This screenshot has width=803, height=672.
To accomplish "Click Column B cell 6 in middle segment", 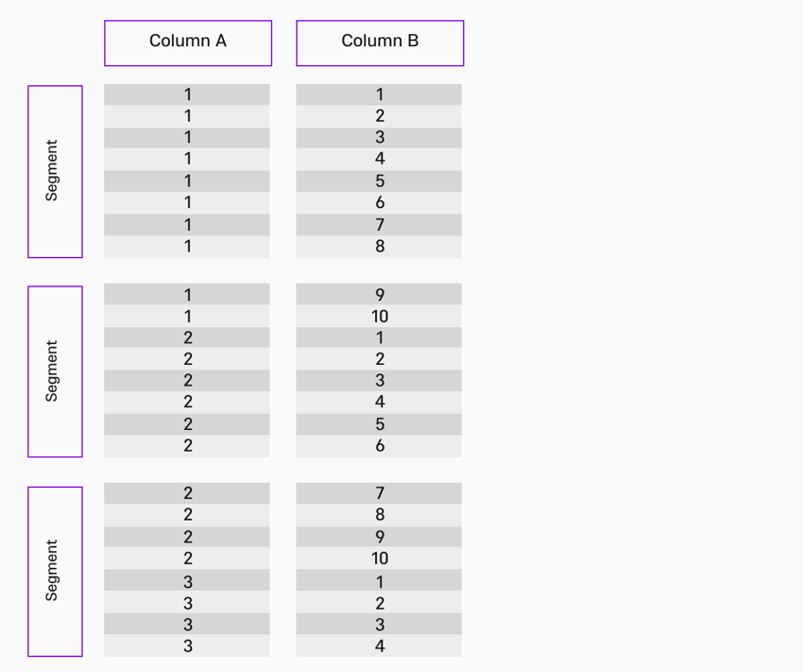I will [379, 446].
